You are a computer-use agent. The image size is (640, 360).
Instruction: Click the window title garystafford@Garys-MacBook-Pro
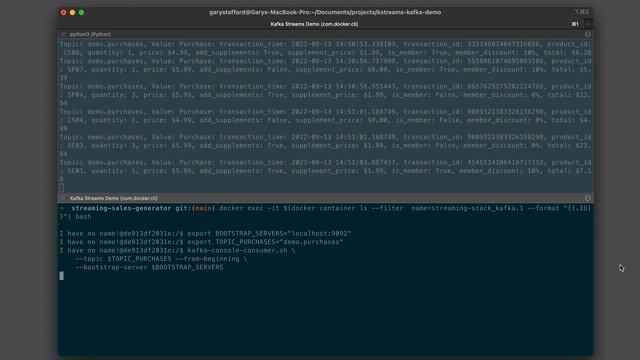(325, 12)
